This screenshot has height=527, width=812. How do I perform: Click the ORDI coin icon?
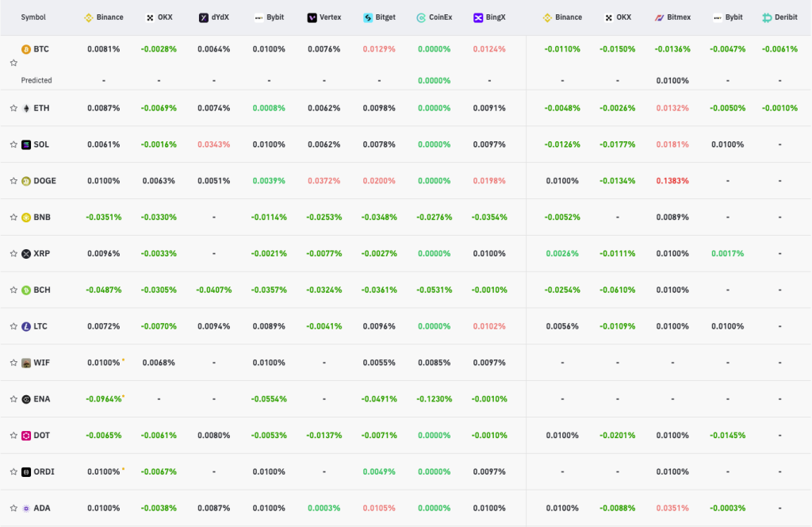[26, 471]
